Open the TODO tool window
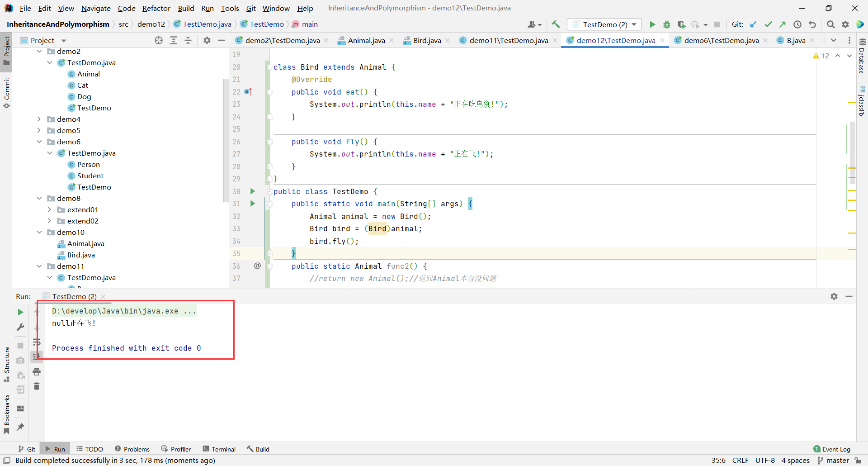The height and width of the screenshot is (466, 868). (x=90, y=449)
